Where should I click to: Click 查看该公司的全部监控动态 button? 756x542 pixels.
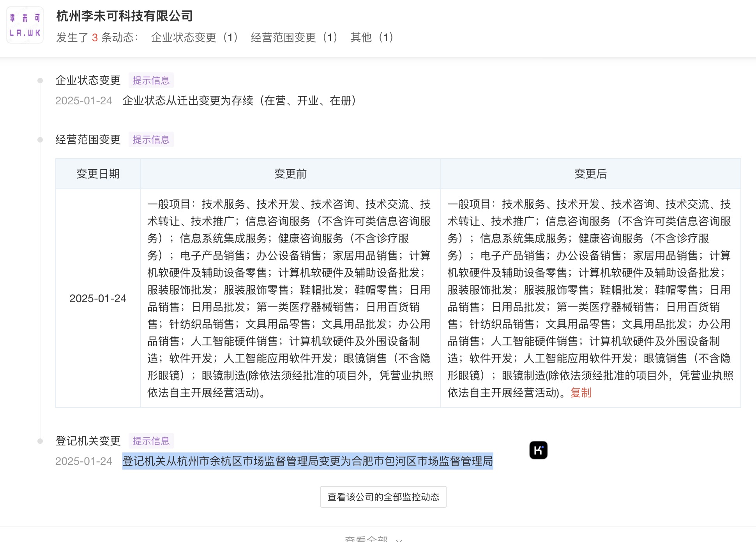383,497
